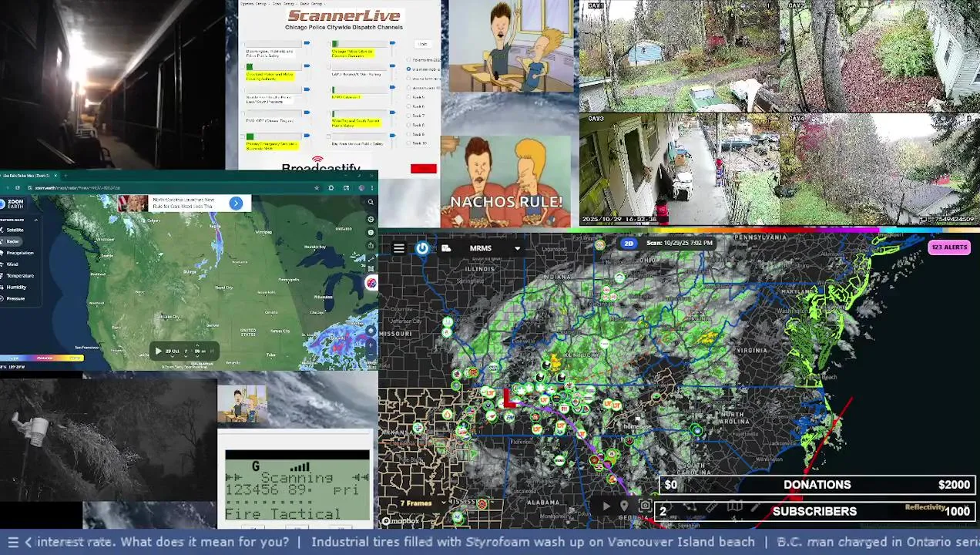
Task: Open radar layers icon beside MRMS
Action: pos(446,248)
